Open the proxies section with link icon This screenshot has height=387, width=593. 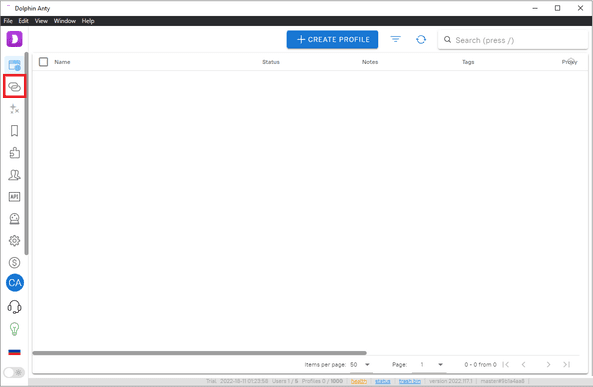(14, 87)
